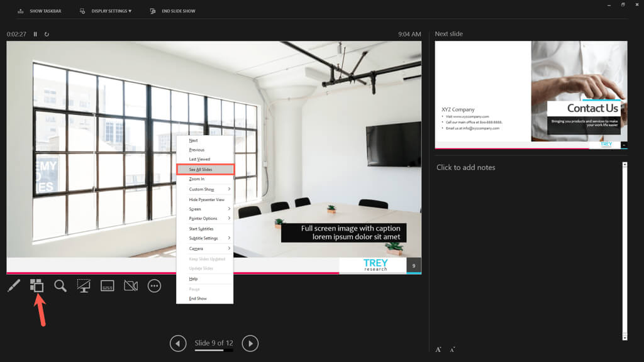Image resolution: width=644 pixels, height=362 pixels.
Task: Select Hide Presenter View
Action: coord(205,199)
